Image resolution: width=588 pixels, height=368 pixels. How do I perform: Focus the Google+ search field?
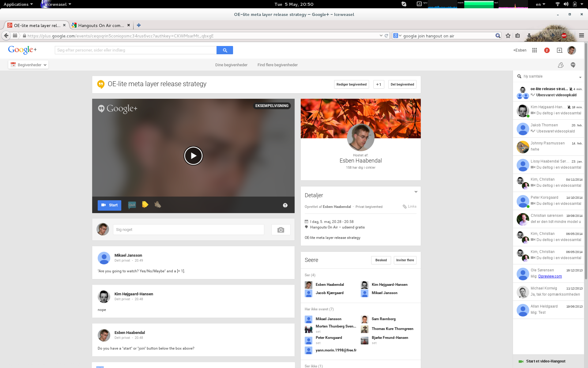click(x=136, y=50)
